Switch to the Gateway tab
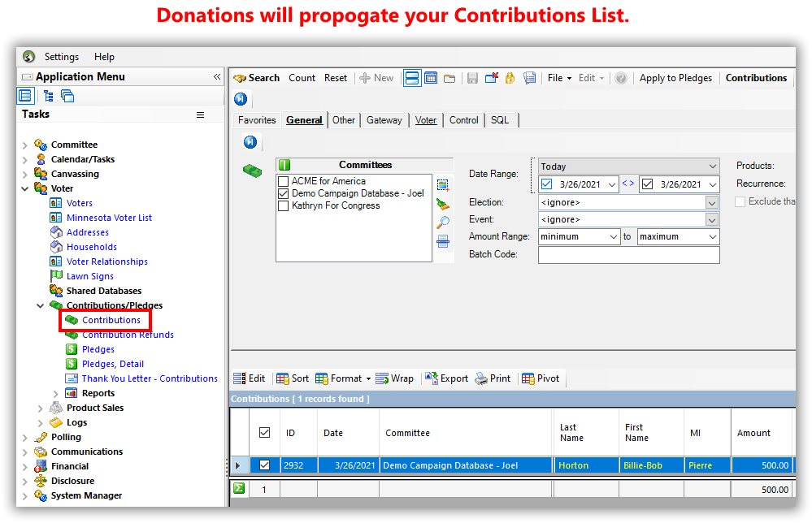Image resolution: width=812 pixels, height=523 pixels. 384,120
